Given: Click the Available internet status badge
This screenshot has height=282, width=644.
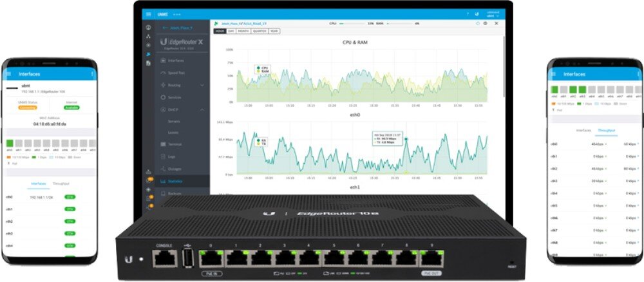Looking at the screenshot, I should click(x=71, y=108).
